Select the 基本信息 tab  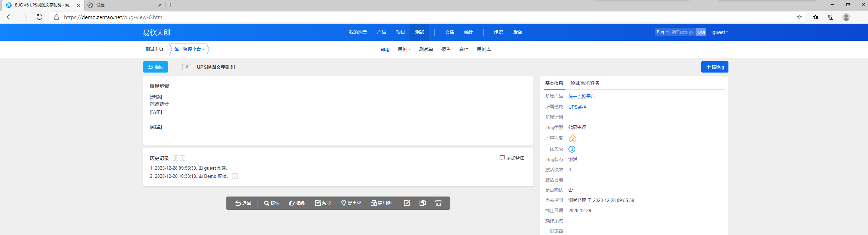554,83
